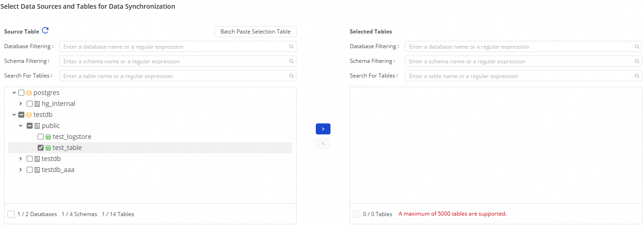
Task: Focus the source Database Filtering input
Action: coord(174,47)
